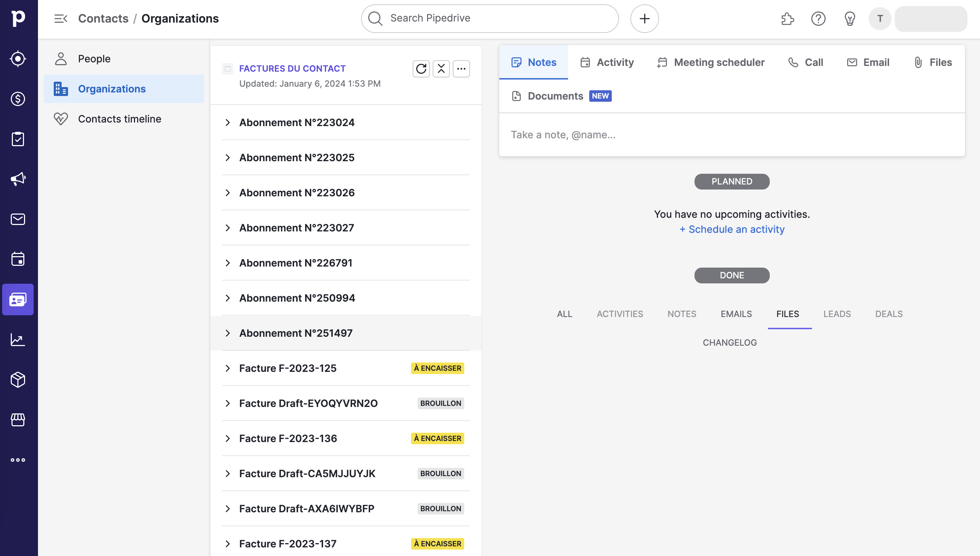Expand Facture Draft-EYOQYVRN2O row
Image resolution: width=980 pixels, height=556 pixels.
(x=228, y=403)
